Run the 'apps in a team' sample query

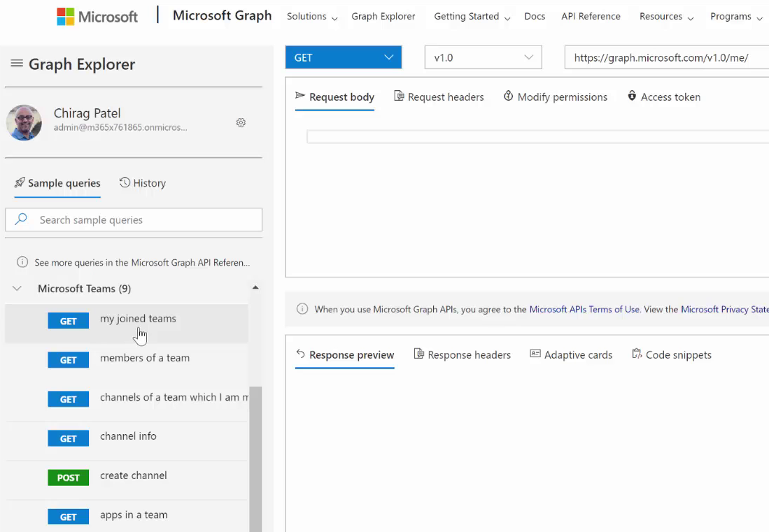[x=127, y=517]
